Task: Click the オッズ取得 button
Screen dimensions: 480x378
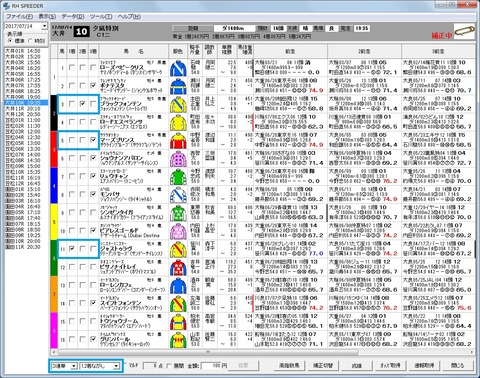Action: click(x=390, y=365)
